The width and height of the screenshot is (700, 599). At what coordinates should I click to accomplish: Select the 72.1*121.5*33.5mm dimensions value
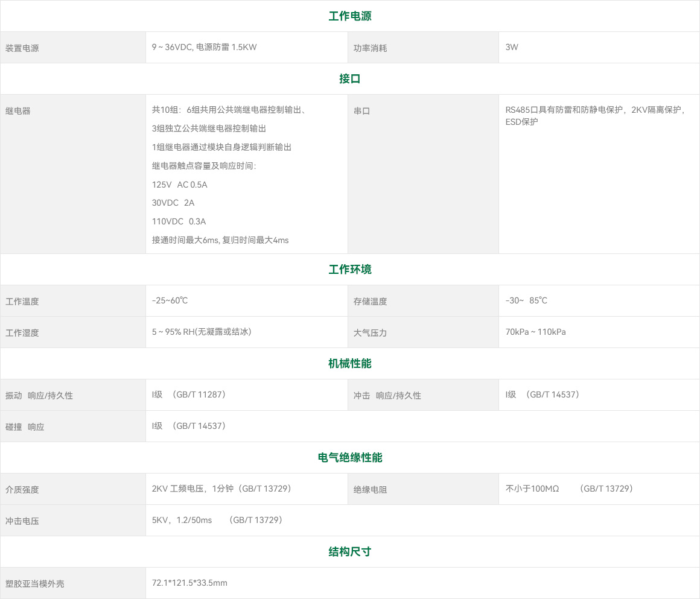189,583
